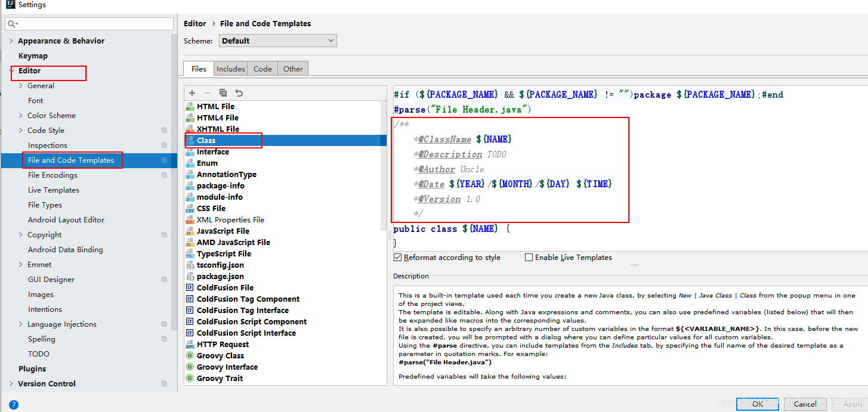Select XHTML File template
Image resolution: width=868 pixels, height=412 pixels.
click(x=218, y=129)
